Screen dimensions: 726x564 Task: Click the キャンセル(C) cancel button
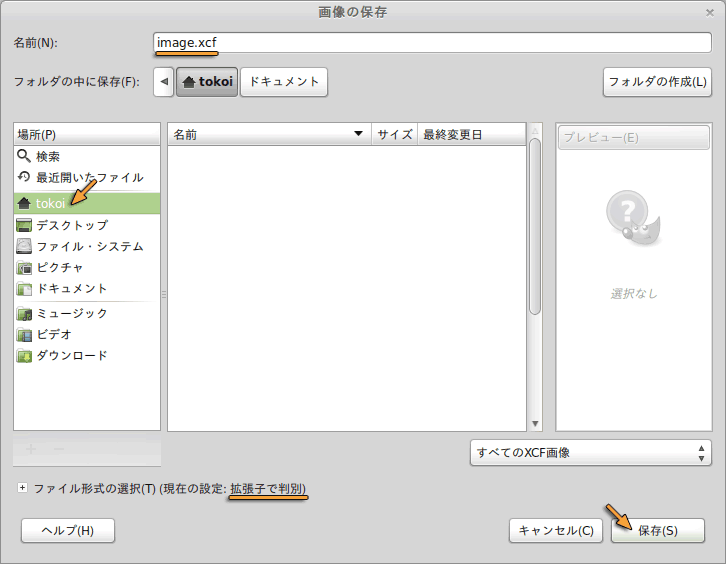click(x=556, y=531)
